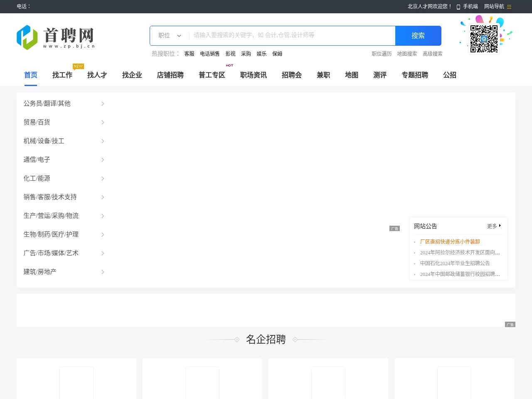Click the 客服 hot search link
Image resolution: width=532 pixels, height=399 pixels.
pyautogui.click(x=189, y=54)
